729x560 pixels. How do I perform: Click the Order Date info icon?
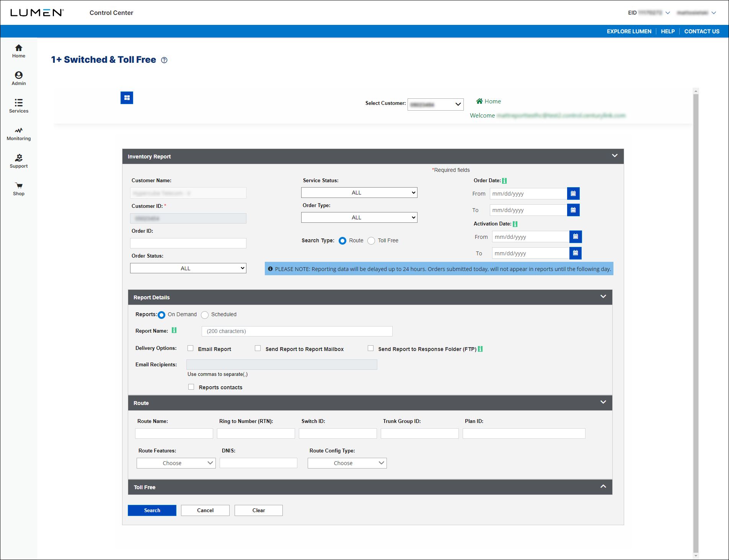coord(504,181)
